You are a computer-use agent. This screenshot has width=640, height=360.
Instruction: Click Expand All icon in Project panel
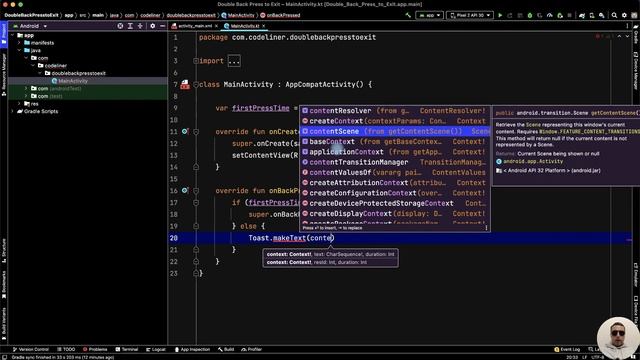coord(130,26)
